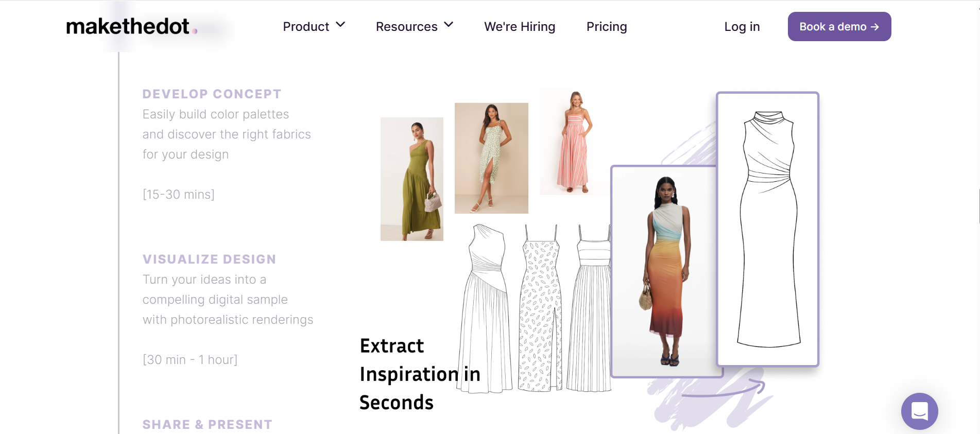Viewport: 980px width, 434px height.
Task: Open the Pricing page
Action: point(607,26)
